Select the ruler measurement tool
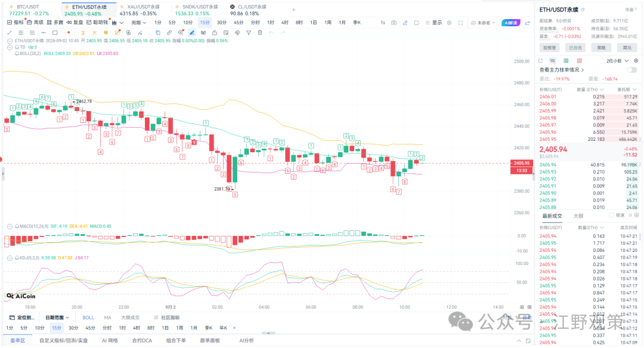This screenshot has width=644, height=348. point(169,32)
